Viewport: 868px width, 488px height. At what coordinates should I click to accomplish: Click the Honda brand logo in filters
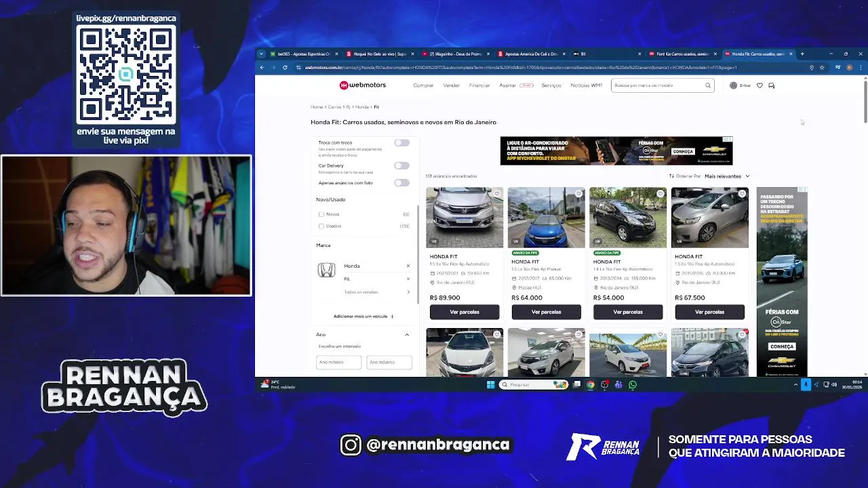(x=326, y=270)
